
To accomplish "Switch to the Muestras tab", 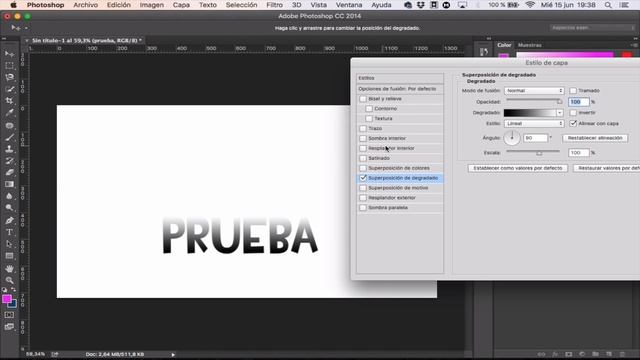I will [529, 45].
